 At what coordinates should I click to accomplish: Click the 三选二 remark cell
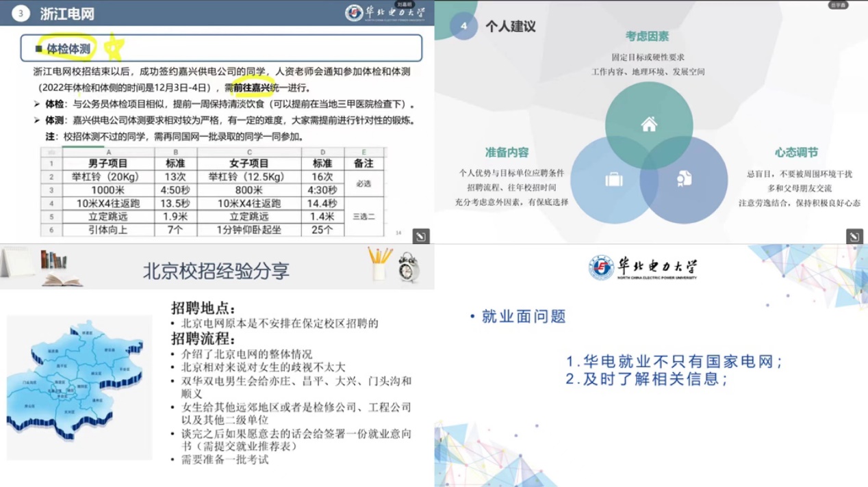click(363, 217)
